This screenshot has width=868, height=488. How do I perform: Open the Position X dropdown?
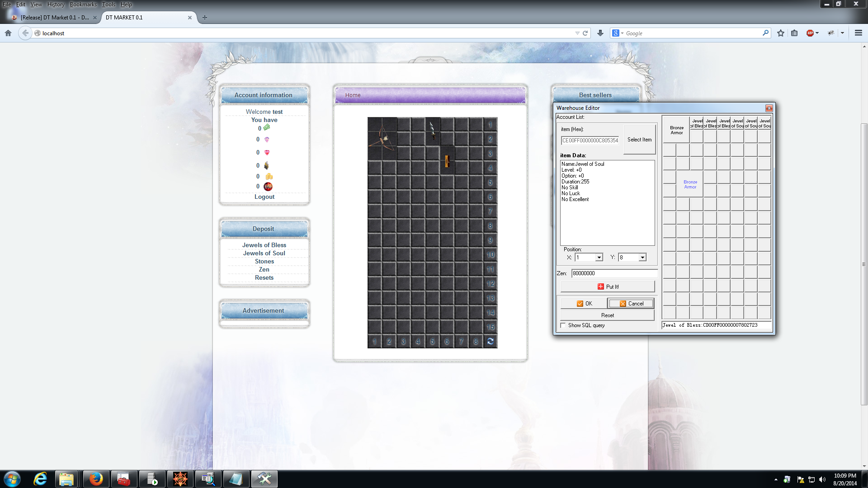point(599,258)
